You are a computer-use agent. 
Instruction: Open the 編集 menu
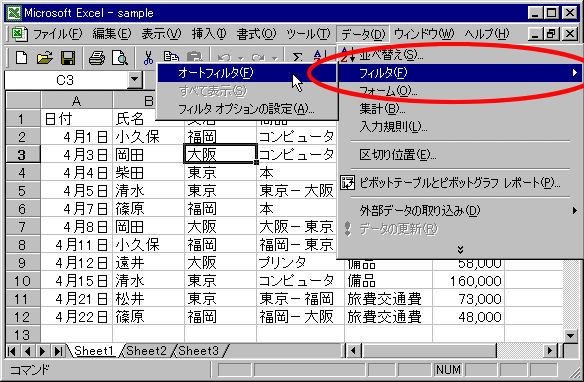point(112,34)
